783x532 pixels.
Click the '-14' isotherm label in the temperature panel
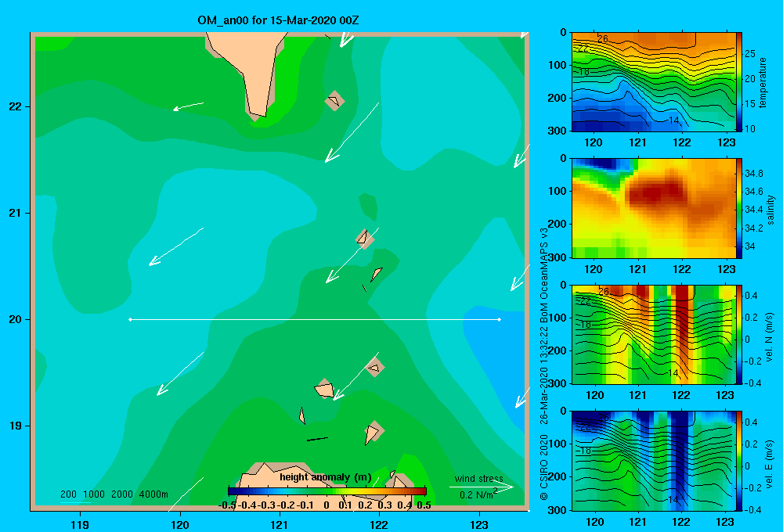pyautogui.click(x=672, y=120)
